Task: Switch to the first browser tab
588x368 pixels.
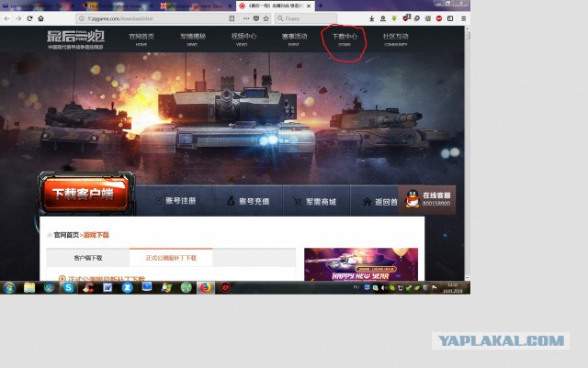Action: (x=38, y=6)
